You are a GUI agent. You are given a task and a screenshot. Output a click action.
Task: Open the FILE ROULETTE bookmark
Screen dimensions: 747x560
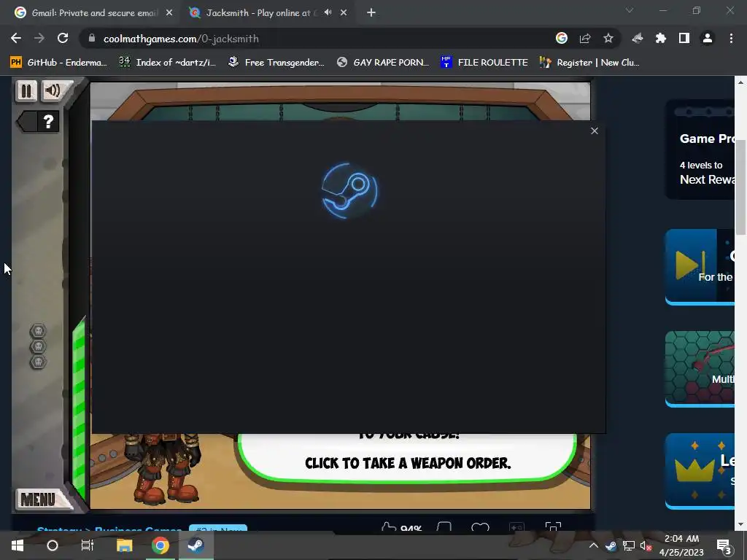pos(484,63)
